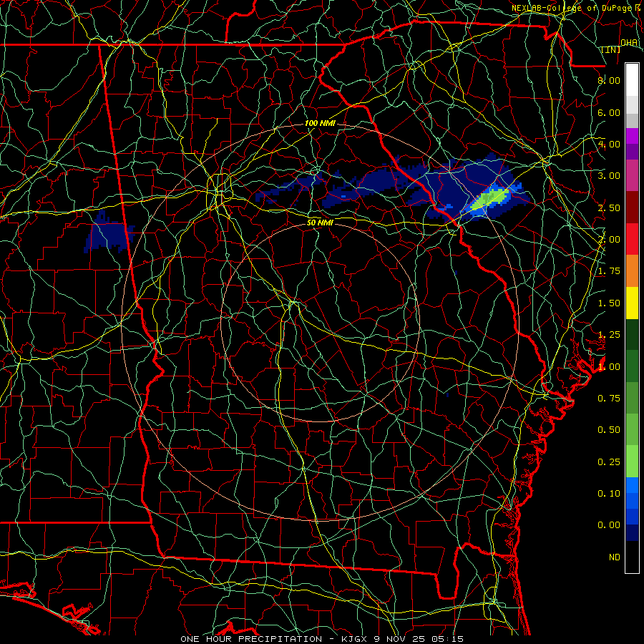Image resolution: width=644 pixels, height=644 pixels.
Task: Click the '1.25' legend value
Action: pos(609,335)
